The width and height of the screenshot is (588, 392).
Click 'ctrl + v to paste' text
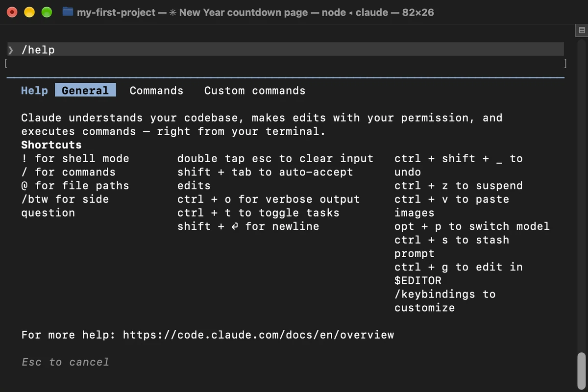tap(452, 199)
